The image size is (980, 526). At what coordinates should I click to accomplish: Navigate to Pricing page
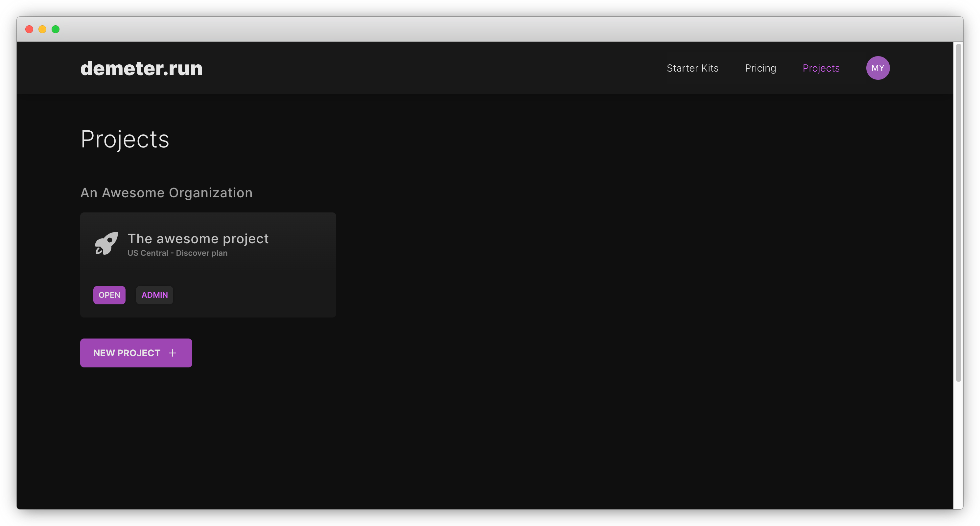click(x=760, y=68)
